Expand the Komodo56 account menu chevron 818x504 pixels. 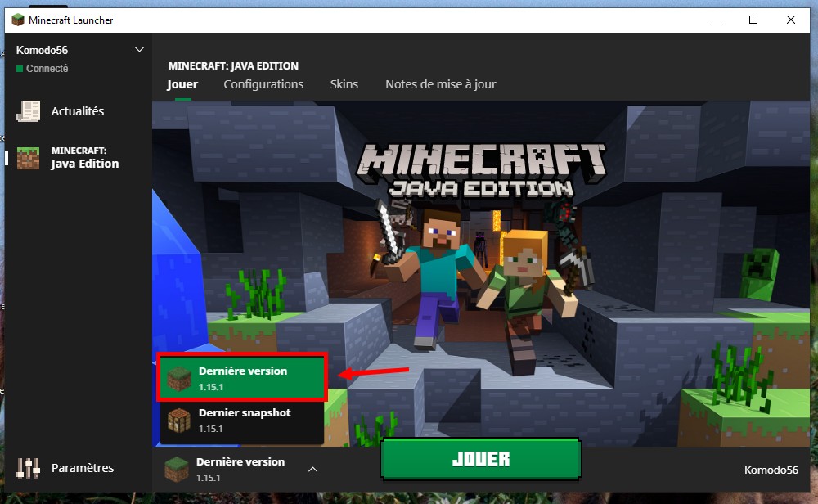pos(139,50)
